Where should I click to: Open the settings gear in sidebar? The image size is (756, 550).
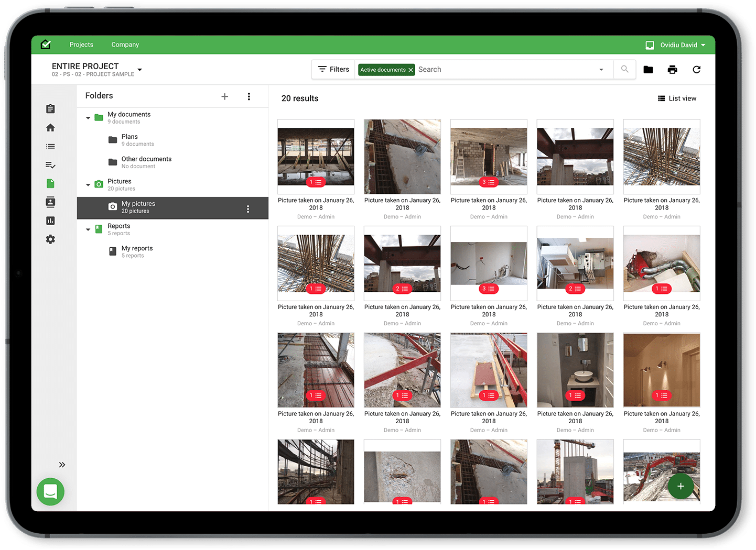[x=50, y=239]
